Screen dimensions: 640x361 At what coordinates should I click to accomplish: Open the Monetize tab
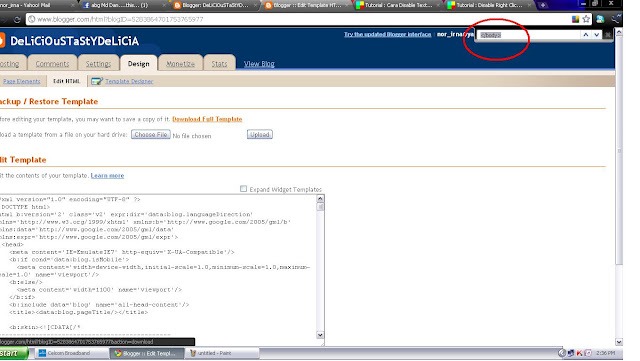tap(180, 64)
